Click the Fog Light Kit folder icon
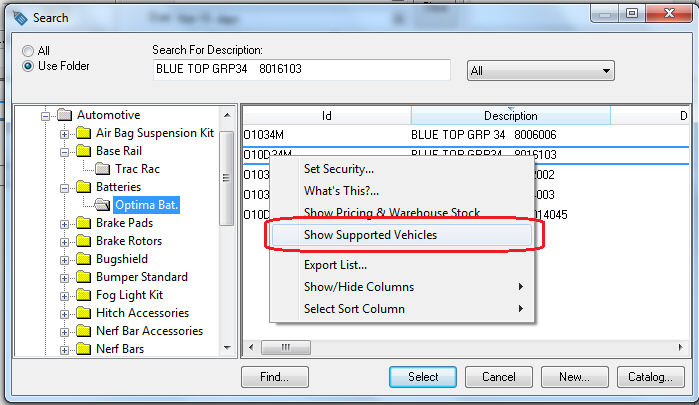699x405 pixels. point(83,295)
